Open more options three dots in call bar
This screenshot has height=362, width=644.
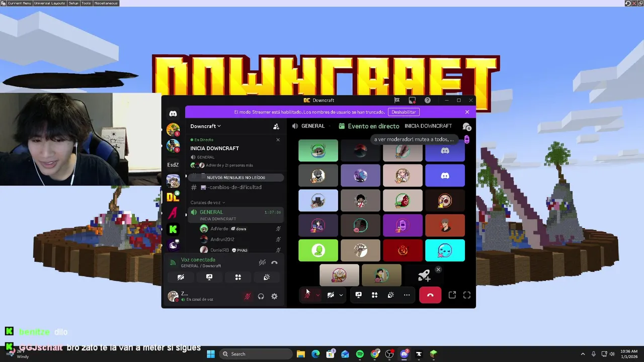point(407,295)
